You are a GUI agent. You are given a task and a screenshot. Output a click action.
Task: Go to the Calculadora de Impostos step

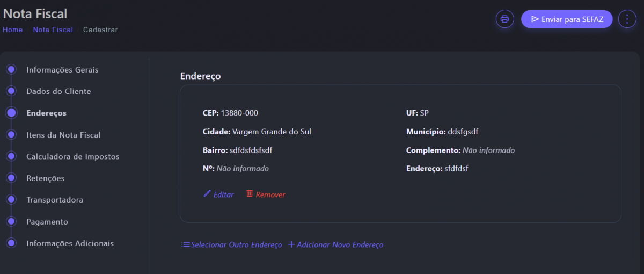click(72, 156)
